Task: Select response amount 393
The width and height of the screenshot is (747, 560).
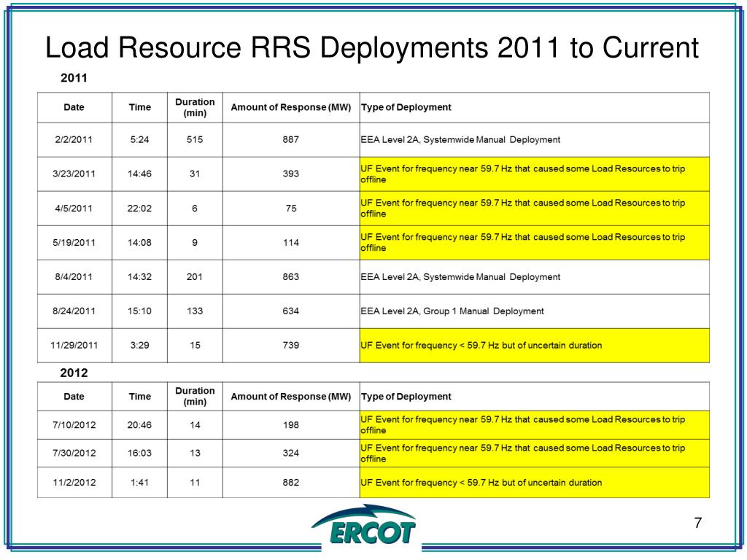Action: (290, 174)
